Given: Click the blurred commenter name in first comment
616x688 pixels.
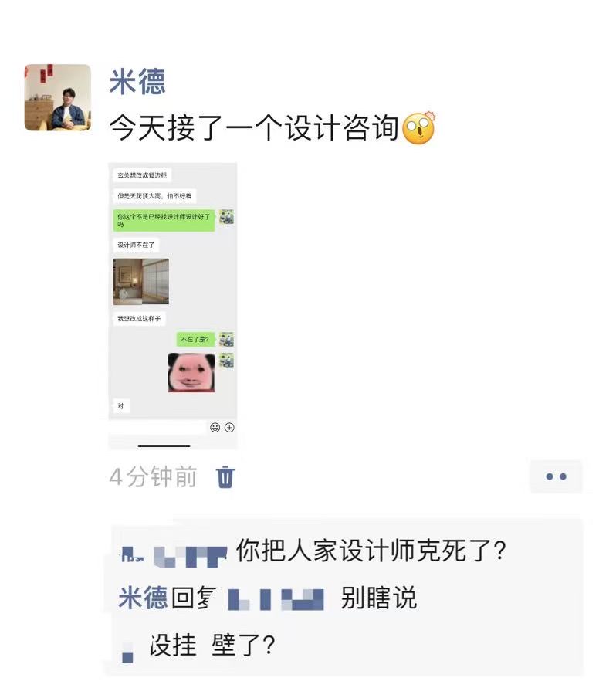Looking at the screenshot, I should (174, 557).
